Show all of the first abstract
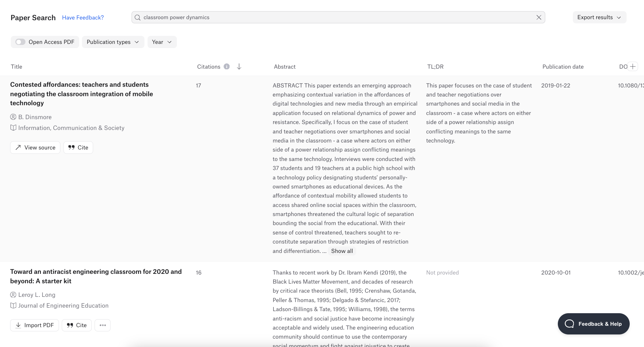 pos(342,251)
